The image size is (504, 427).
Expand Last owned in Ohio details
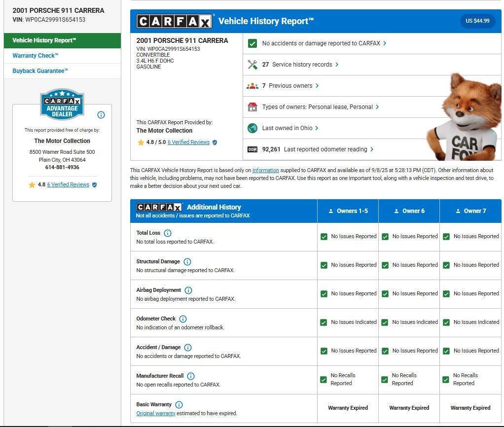(290, 128)
